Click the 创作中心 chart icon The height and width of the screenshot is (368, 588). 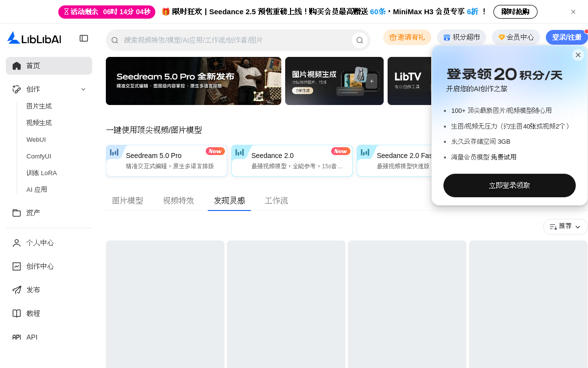[17, 266]
